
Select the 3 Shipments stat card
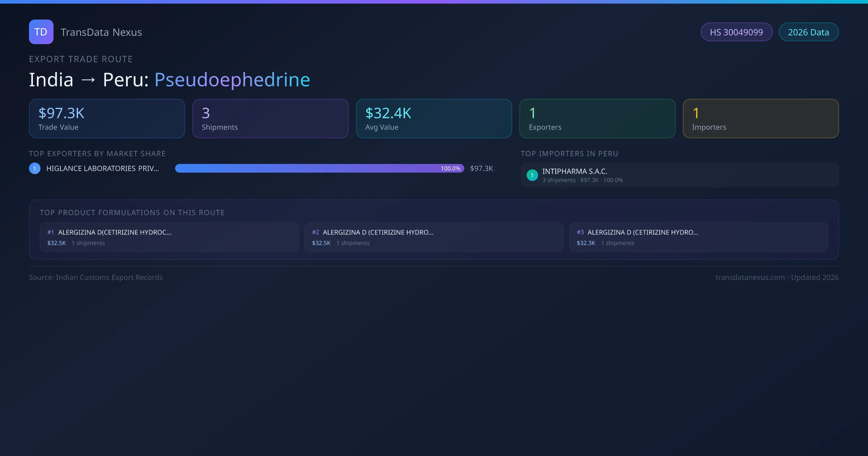coord(270,119)
